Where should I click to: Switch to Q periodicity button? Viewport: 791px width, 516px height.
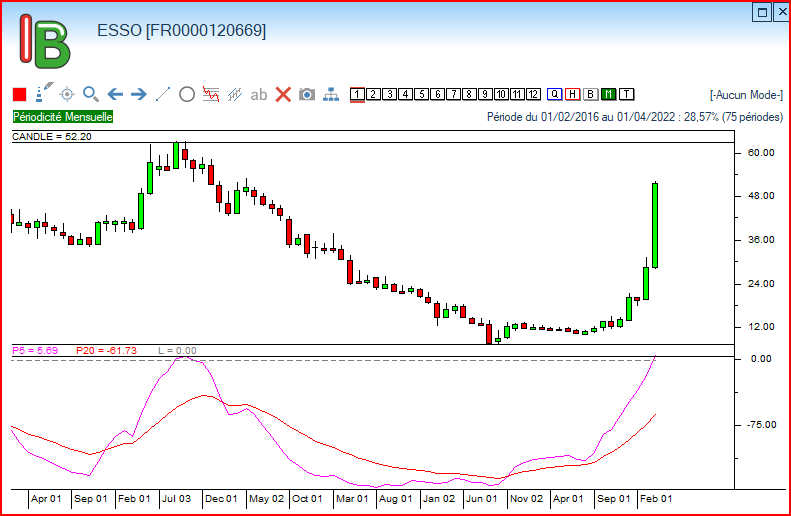click(554, 94)
